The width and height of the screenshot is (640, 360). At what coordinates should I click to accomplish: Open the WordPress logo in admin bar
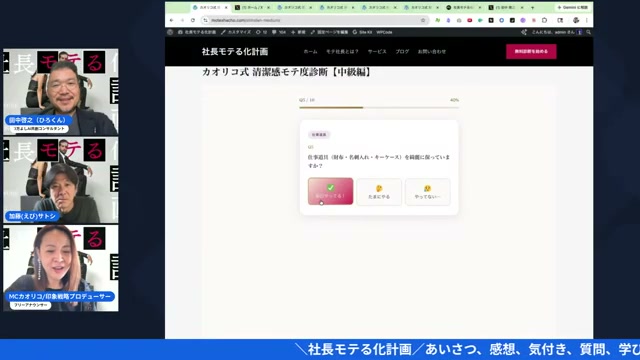point(170,32)
